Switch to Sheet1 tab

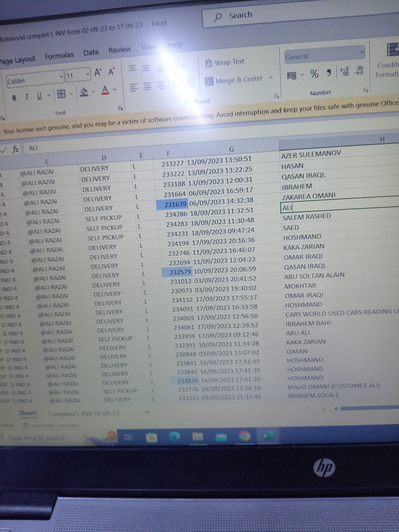click(28, 413)
